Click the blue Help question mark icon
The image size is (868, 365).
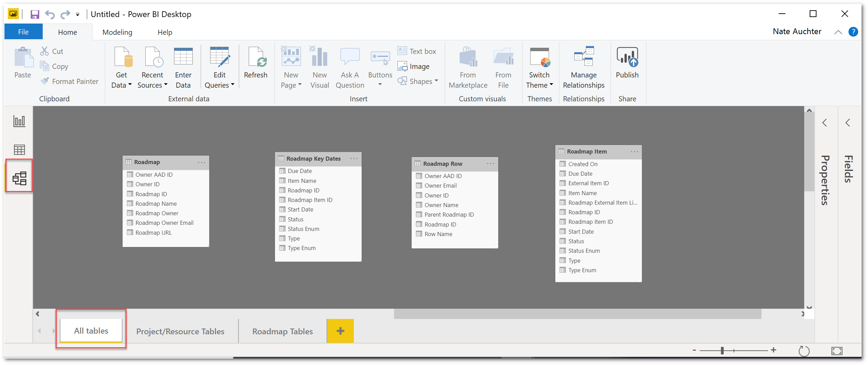[853, 32]
